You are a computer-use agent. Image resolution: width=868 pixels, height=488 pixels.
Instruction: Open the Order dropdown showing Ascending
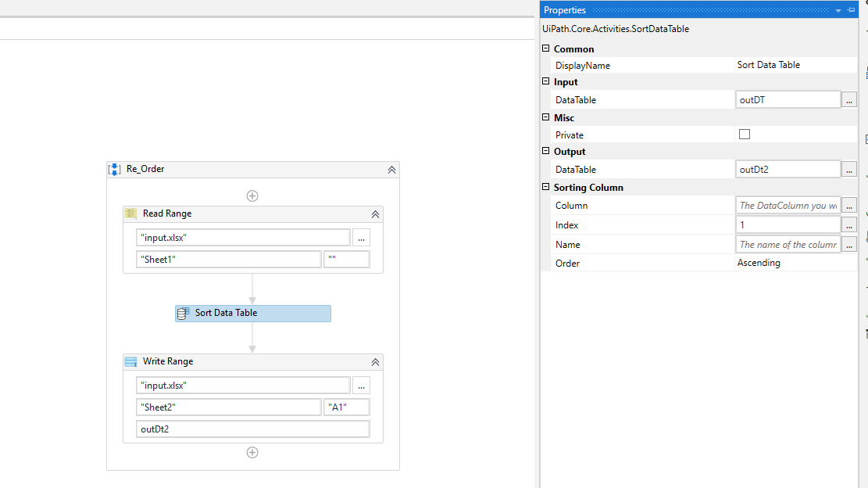[x=788, y=263]
